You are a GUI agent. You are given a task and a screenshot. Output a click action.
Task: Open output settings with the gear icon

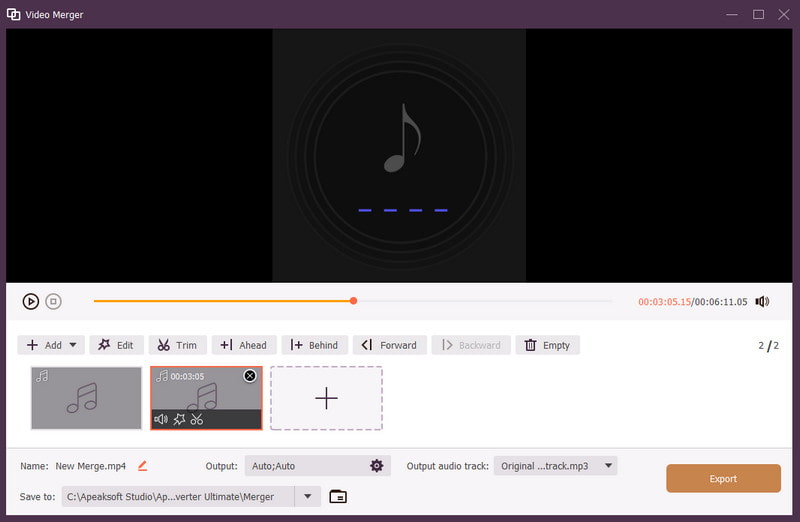tap(377, 465)
